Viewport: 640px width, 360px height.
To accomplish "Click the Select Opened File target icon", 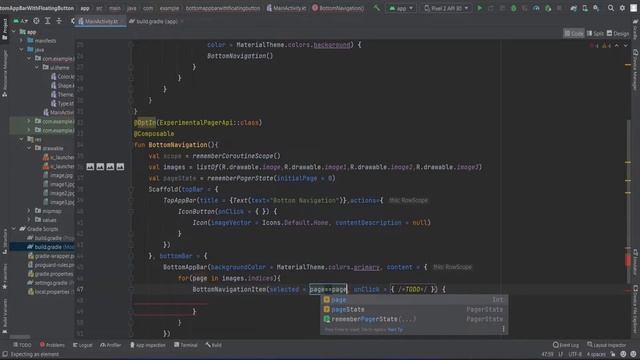I will click(x=36, y=21).
